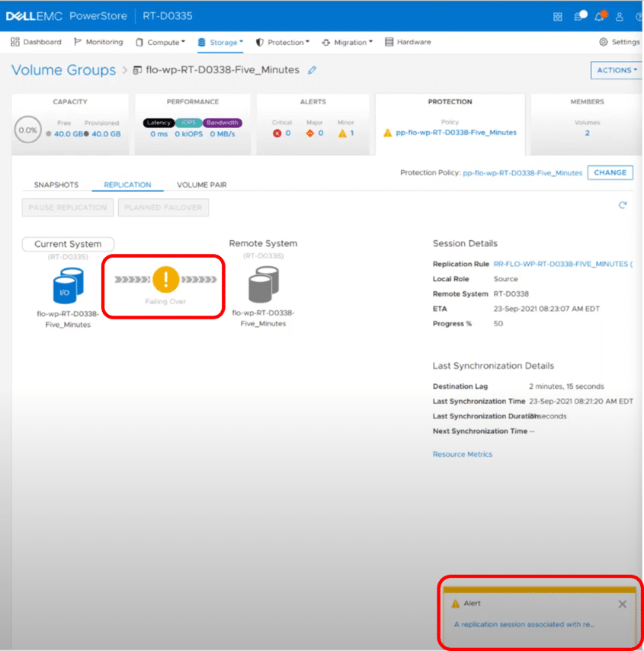Switch to the VOLUME PAIR tab
644x651 pixels.
coord(202,184)
